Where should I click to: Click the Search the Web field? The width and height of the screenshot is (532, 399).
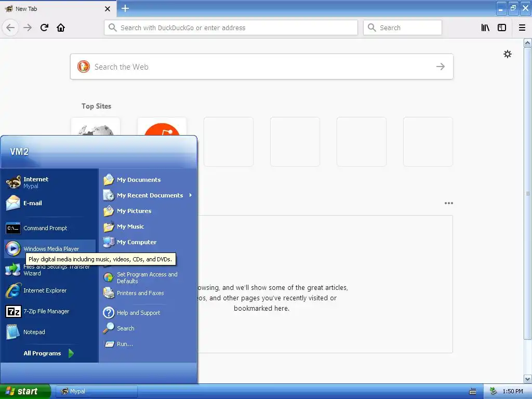tap(262, 66)
